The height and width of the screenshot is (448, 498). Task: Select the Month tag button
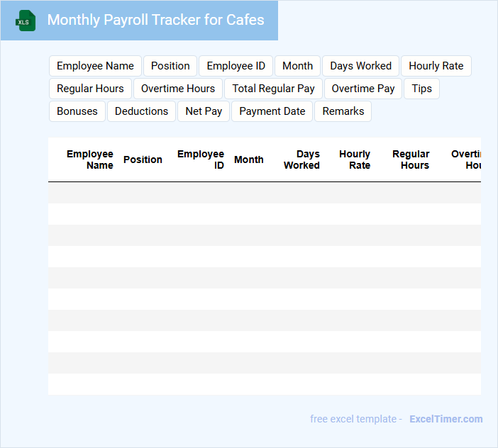pyautogui.click(x=297, y=66)
